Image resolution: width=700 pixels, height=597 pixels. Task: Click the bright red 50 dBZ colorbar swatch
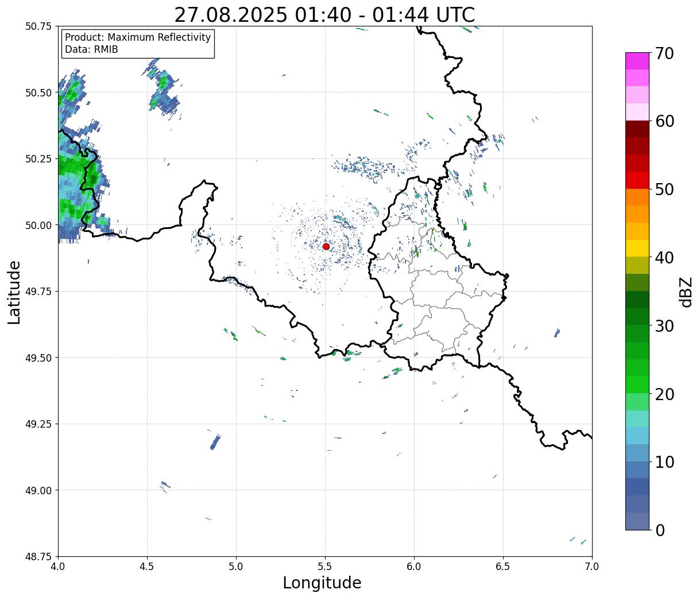click(x=637, y=180)
